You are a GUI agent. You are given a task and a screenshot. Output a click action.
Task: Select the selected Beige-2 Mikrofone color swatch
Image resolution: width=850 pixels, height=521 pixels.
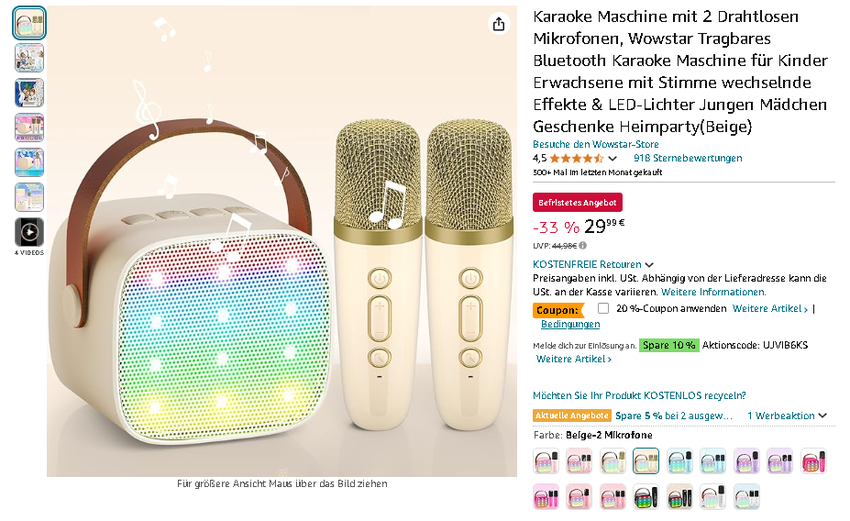[x=646, y=461]
